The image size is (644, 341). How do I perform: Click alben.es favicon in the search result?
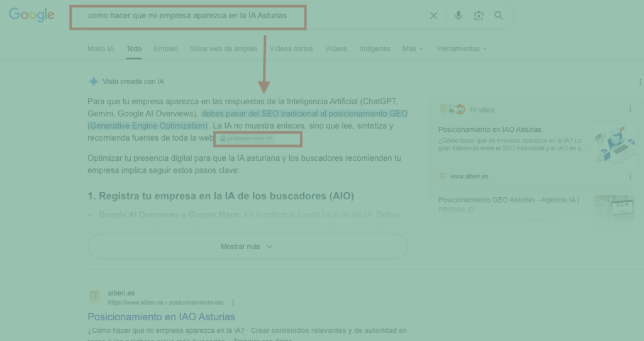95,296
